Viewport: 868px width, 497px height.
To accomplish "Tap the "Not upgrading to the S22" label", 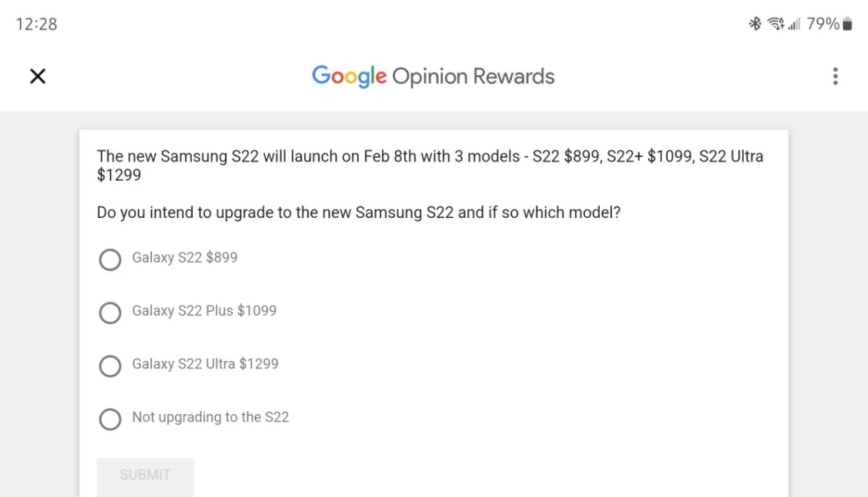I will pos(210,417).
